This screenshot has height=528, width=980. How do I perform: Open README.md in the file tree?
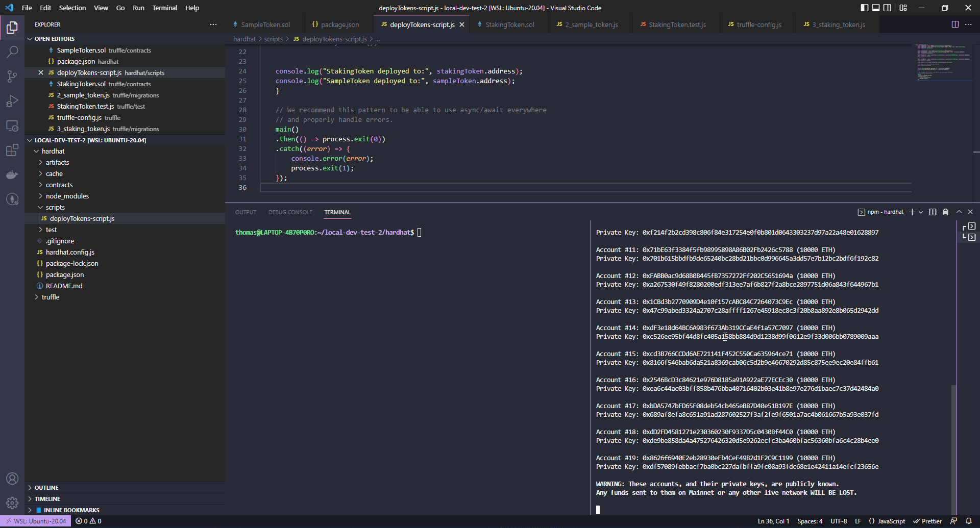pos(125,286)
